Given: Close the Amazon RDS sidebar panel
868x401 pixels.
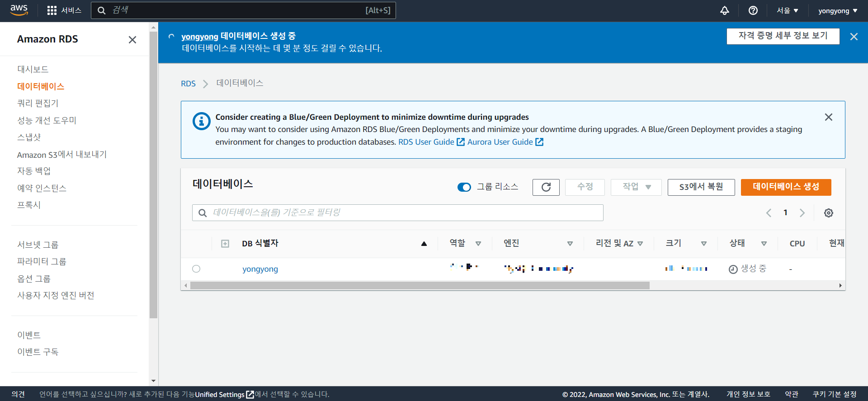Looking at the screenshot, I should (x=132, y=40).
